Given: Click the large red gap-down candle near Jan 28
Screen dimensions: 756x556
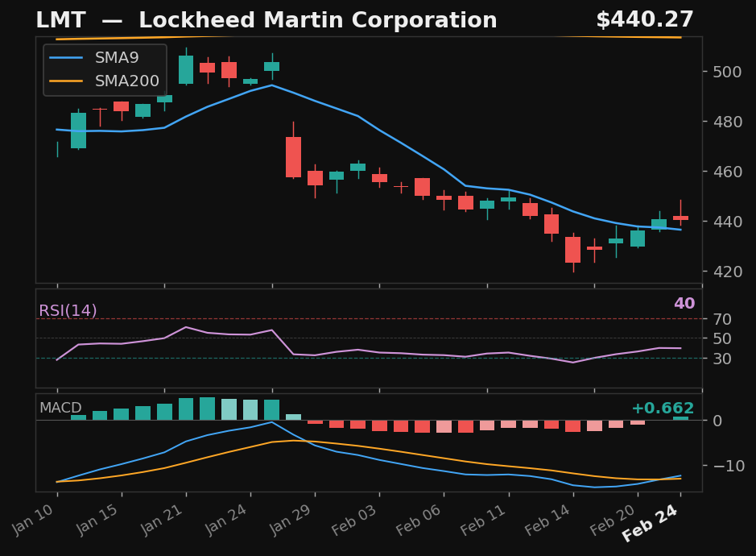Looking at the screenshot, I should click(x=293, y=157).
